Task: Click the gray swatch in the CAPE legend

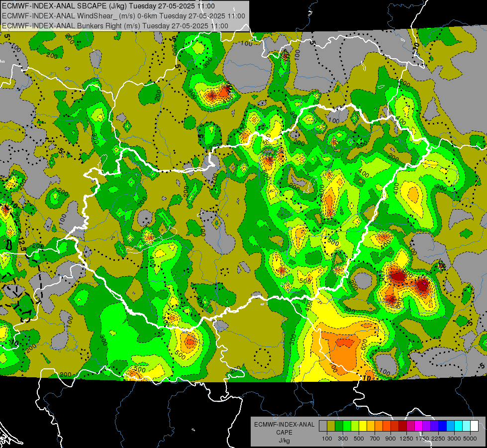Action: coord(323,426)
